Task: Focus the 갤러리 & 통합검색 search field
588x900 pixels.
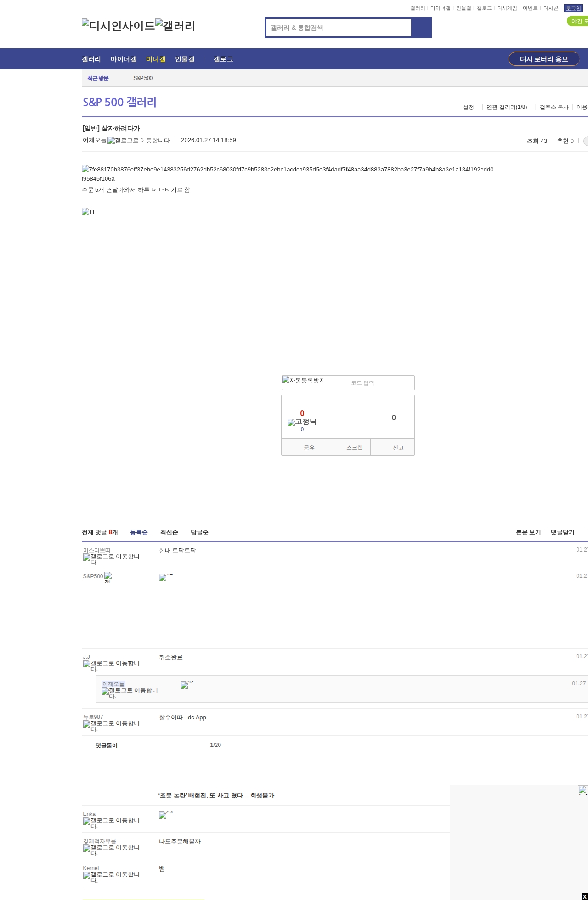Action: (339, 28)
